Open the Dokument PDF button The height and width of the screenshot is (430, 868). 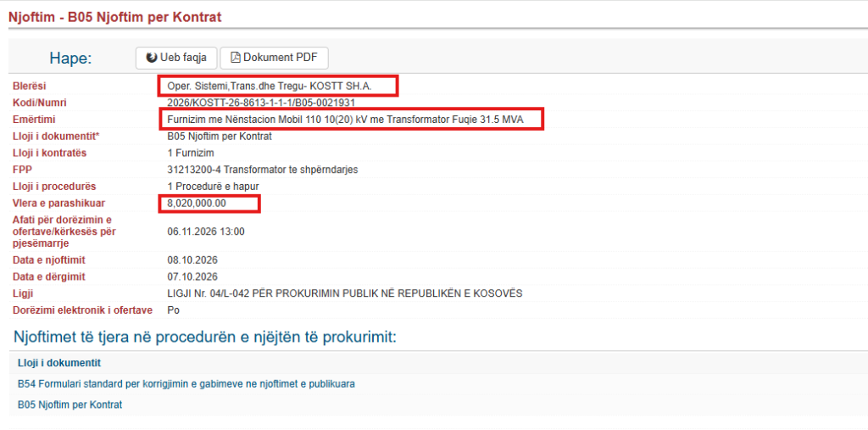274,58
